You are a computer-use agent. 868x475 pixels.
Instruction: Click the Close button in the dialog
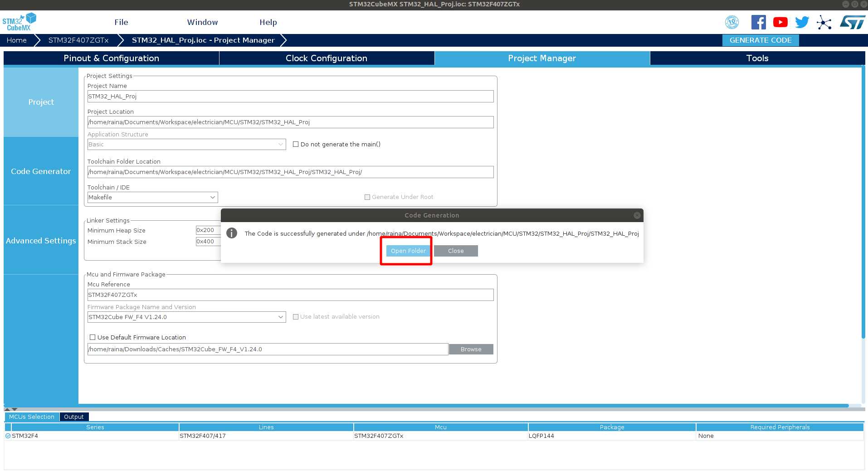click(456, 251)
